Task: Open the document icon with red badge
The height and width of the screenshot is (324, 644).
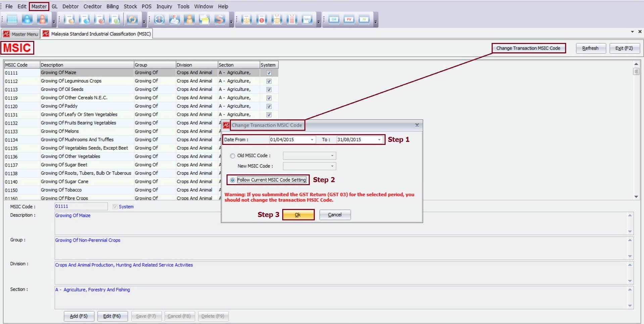Action: [100, 19]
